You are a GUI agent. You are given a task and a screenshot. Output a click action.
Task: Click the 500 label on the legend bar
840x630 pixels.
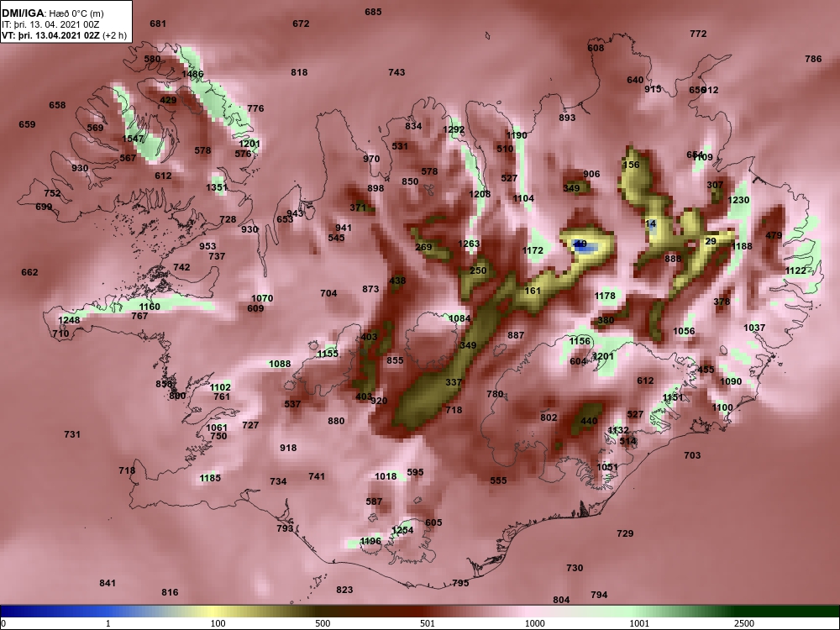(x=323, y=623)
